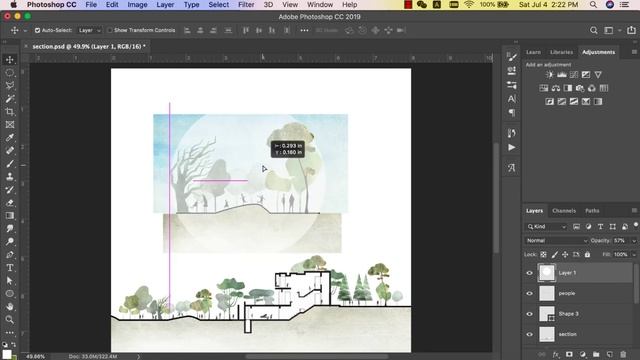
Task: Select the Crop tool
Action: coord(10,112)
